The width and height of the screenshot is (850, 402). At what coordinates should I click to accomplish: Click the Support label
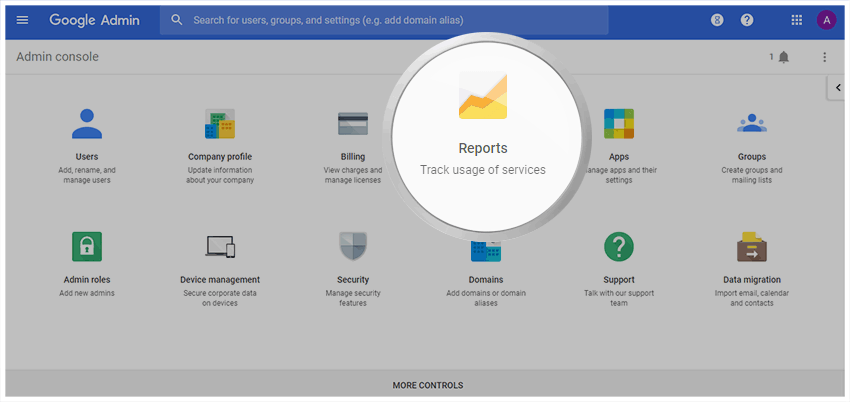[x=619, y=280]
